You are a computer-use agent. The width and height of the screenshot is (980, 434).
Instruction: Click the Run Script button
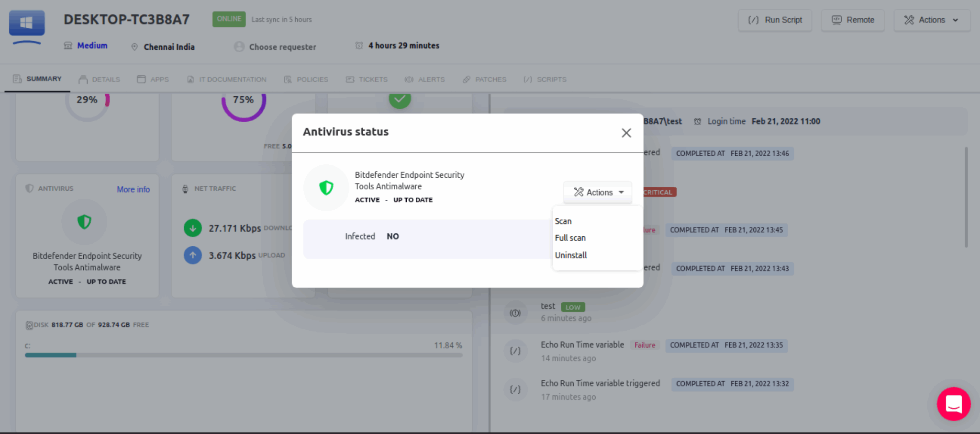click(775, 20)
